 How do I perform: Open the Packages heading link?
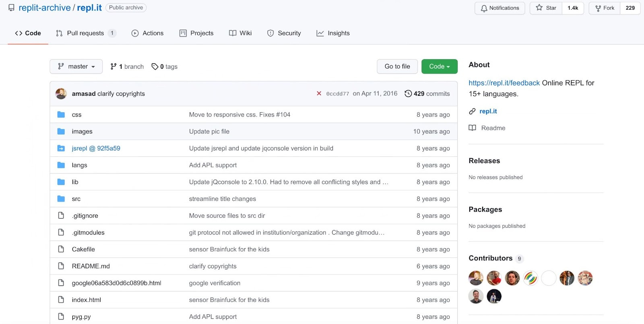click(x=485, y=209)
